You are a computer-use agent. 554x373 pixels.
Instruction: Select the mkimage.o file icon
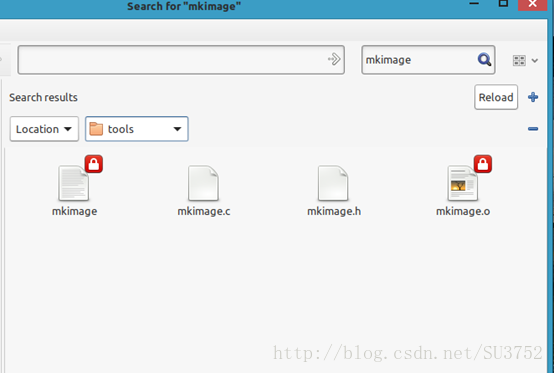point(462,183)
